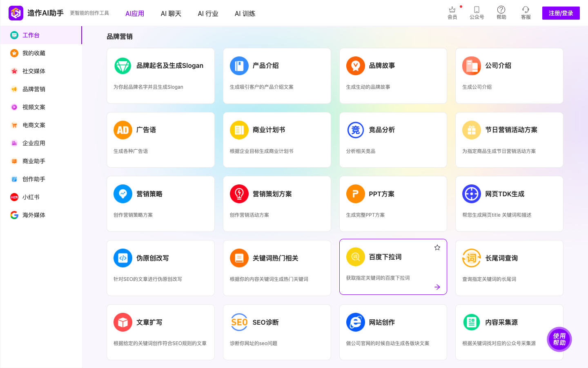Click the 注册/登录 button
The width and height of the screenshot is (588, 368).
coord(561,13)
